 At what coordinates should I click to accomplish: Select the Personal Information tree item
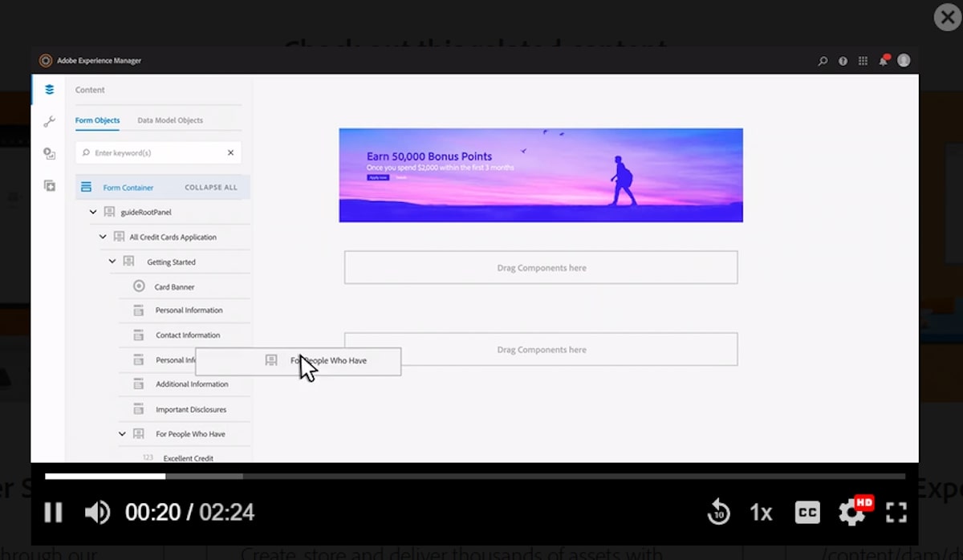(189, 310)
